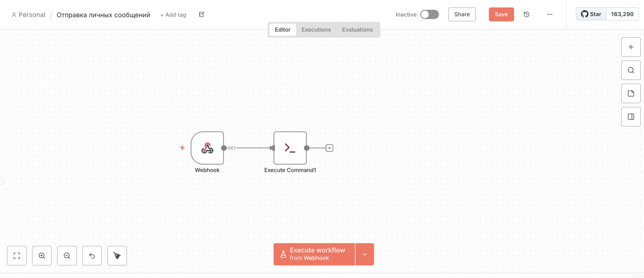Tidy up workflow with broom icon
The width and height of the screenshot is (644, 278).
point(117,256)
